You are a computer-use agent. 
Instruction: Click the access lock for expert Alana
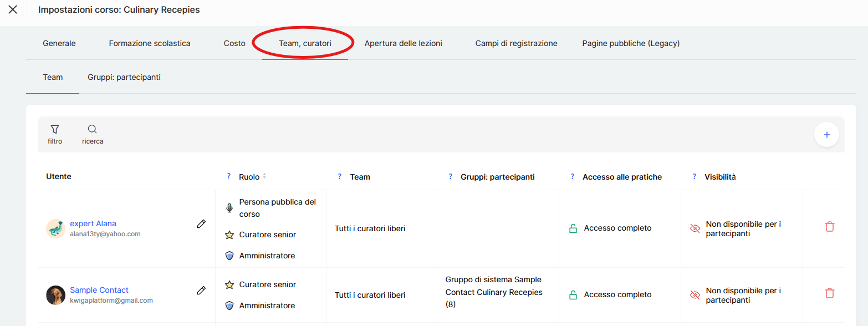(x=573, y=228)
